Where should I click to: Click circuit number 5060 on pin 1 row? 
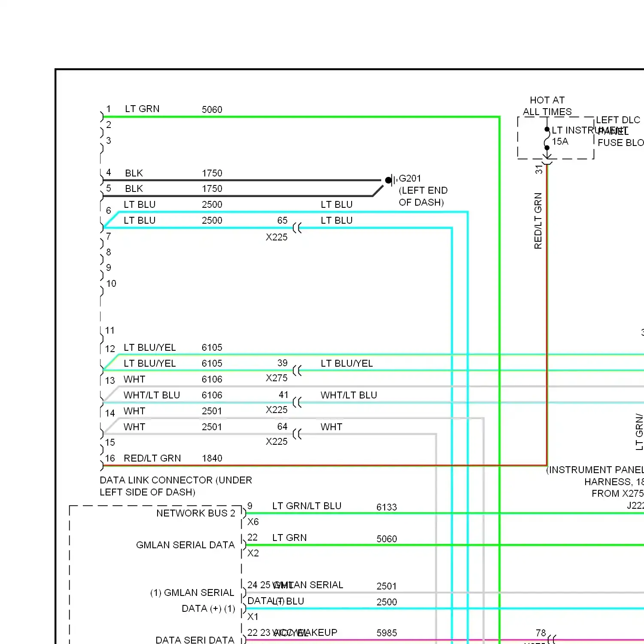point(212,109)
